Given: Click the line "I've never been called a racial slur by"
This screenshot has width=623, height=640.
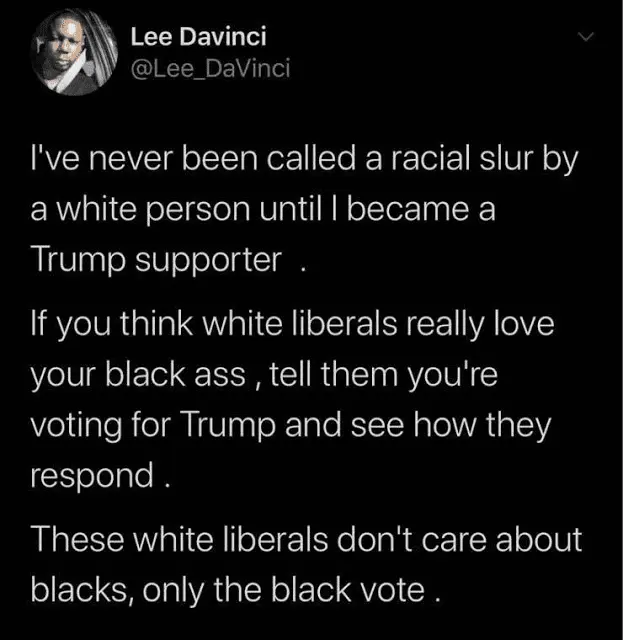Looking at the screenshot, I should pos(305,160).
